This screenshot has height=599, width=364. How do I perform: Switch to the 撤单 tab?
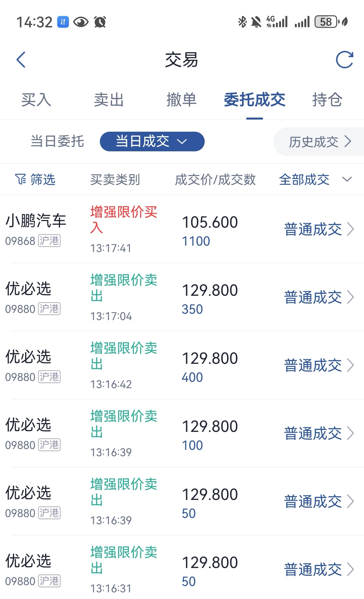181,100
